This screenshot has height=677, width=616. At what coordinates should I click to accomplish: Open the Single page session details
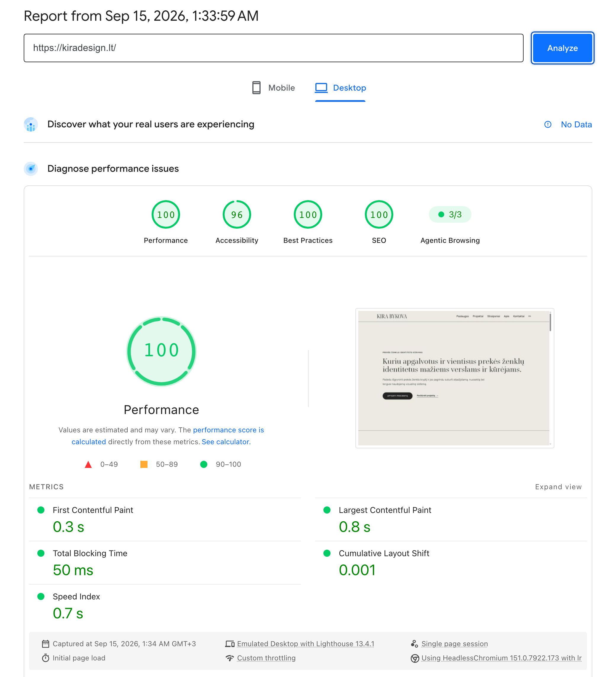(454, 644)
